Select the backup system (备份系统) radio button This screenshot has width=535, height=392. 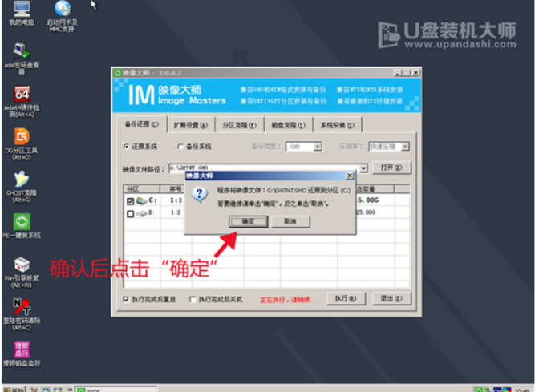pos(180,147)
